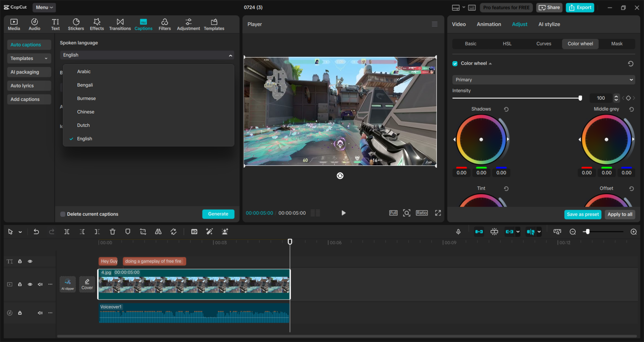Open the Transitions panel

(120, 25)
